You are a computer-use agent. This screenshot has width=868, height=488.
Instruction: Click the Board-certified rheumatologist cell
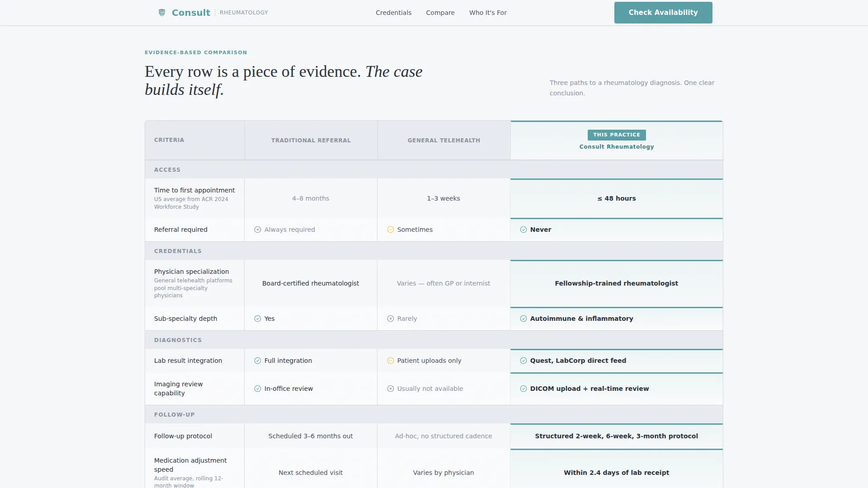311,283
